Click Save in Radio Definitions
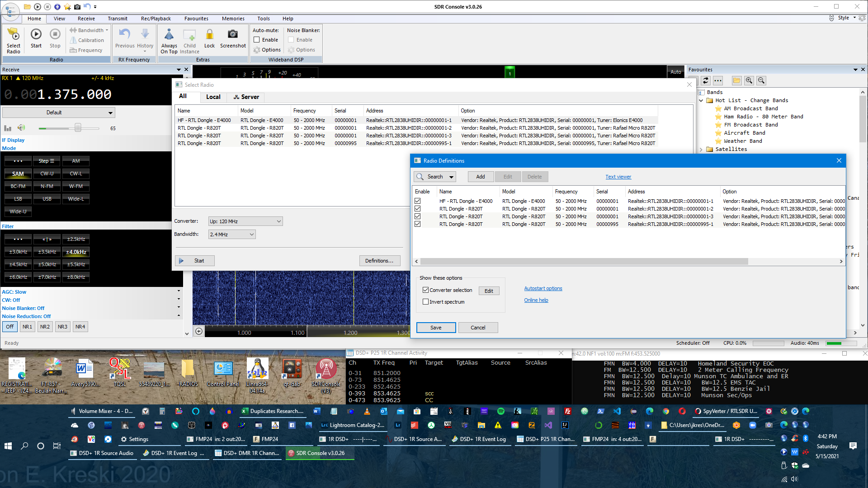The width and height of the screenshot is (868, 488). point(436,328)
